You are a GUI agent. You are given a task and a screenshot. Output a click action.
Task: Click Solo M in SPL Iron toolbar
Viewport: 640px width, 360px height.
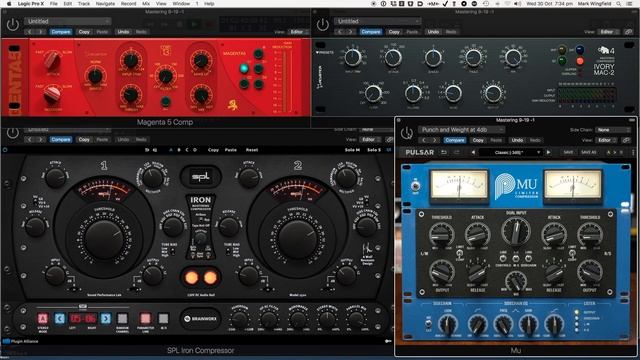tap(352, 150)
